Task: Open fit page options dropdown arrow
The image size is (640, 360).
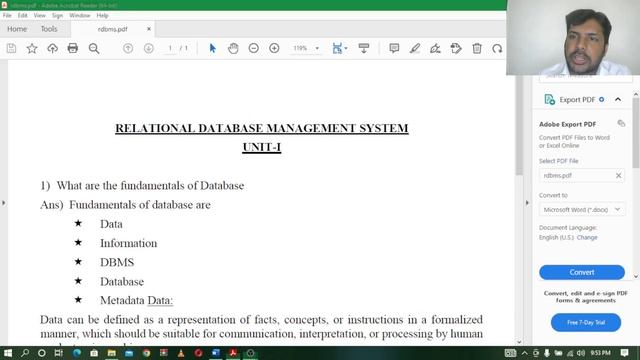Action: coord(346,48)
